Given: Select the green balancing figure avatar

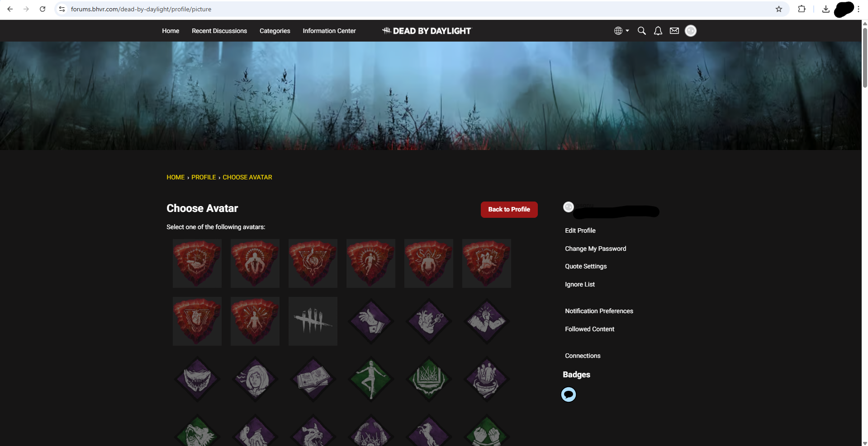Looking at the screenshot, I should tap(371, 379).
